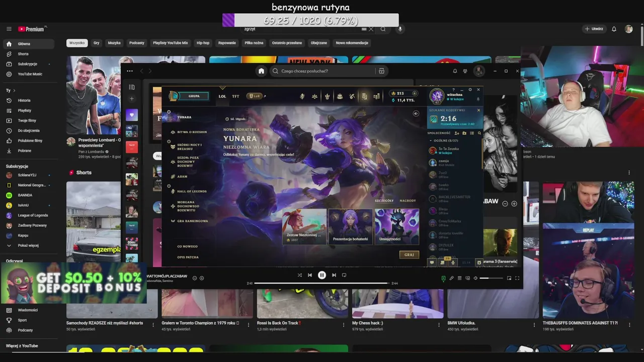
Task: Run search with YouTube magnifier icon
Action: coord(383,29)
